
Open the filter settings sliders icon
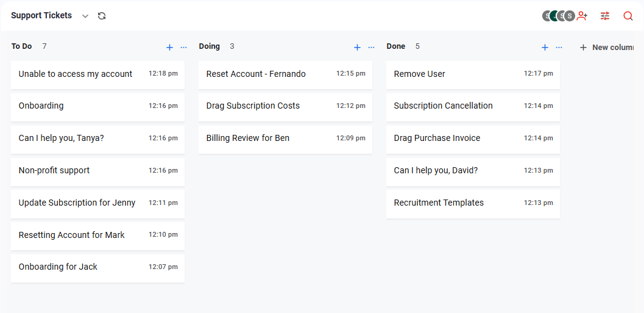(x=605, y=16)
